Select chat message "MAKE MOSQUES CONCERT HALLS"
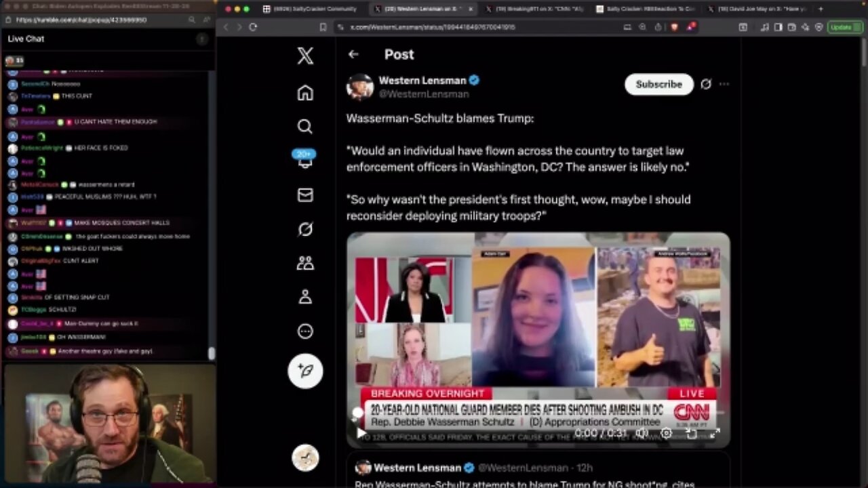Viewport: 868px width, 488px height. [x=121, y=222]
